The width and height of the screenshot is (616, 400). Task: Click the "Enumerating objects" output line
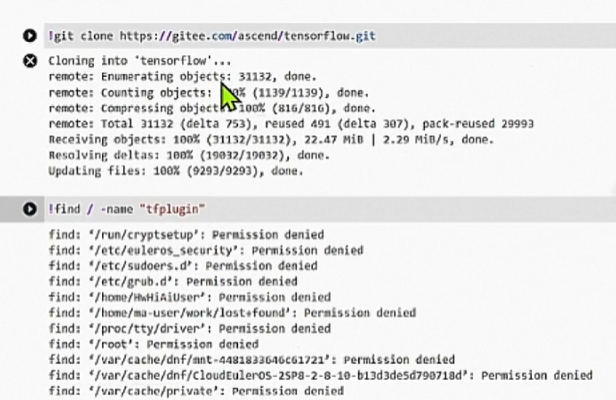coord(182,76)
